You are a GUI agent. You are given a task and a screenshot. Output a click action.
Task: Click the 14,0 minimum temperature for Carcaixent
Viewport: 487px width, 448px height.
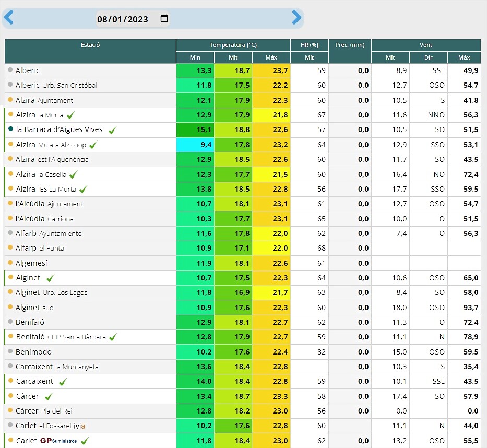[x=195, y=382]
